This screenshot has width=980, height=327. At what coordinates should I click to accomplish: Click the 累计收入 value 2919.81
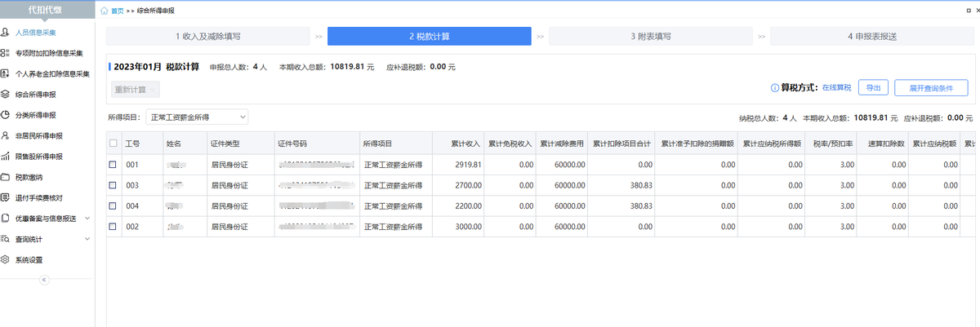tap(467, 165)
